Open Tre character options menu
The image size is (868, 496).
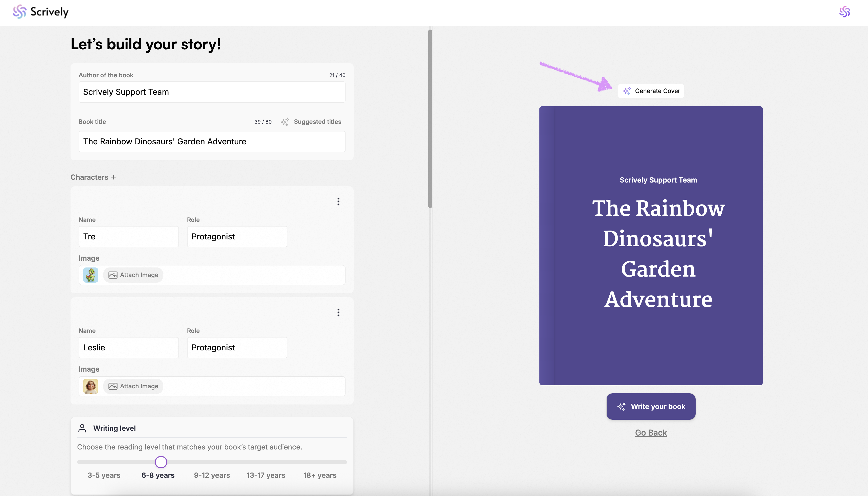tap(338, 201)
